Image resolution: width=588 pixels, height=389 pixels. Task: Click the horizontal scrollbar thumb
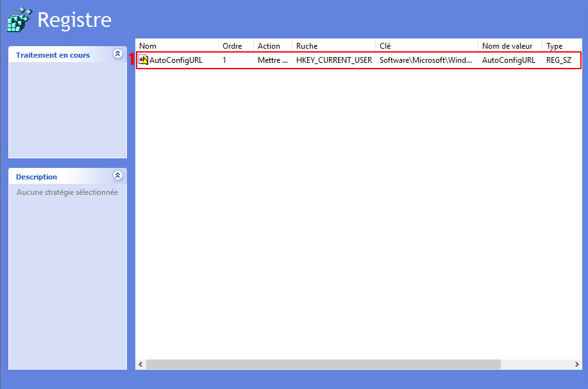pyautogui.click(x=323, y=364)
